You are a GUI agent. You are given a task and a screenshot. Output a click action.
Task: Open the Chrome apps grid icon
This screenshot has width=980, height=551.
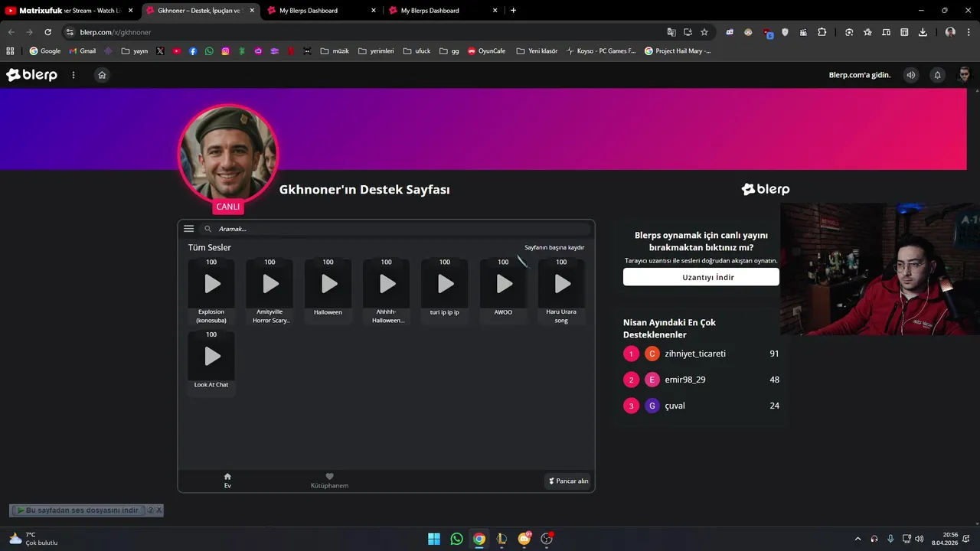[10, 51]
